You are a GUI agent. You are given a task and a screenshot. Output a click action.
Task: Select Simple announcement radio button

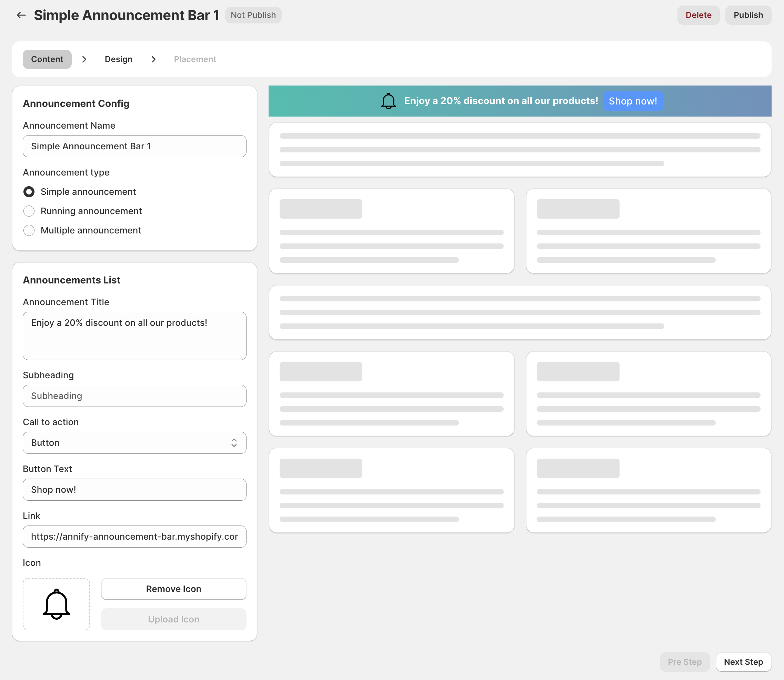tap(29, 192)
